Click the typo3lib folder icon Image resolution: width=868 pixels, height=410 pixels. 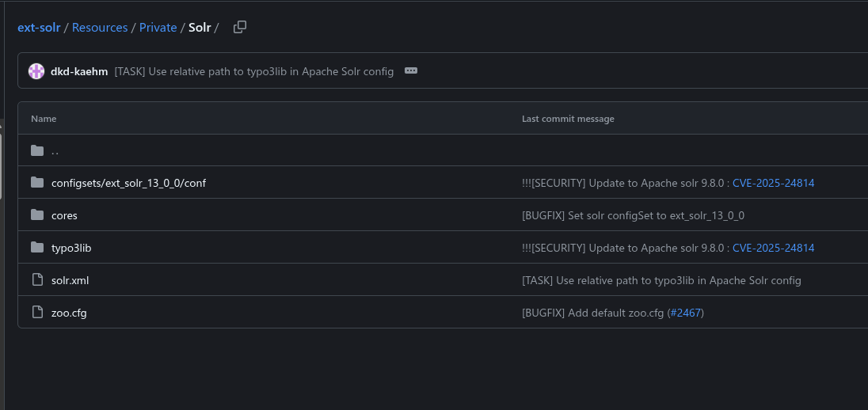37,248
